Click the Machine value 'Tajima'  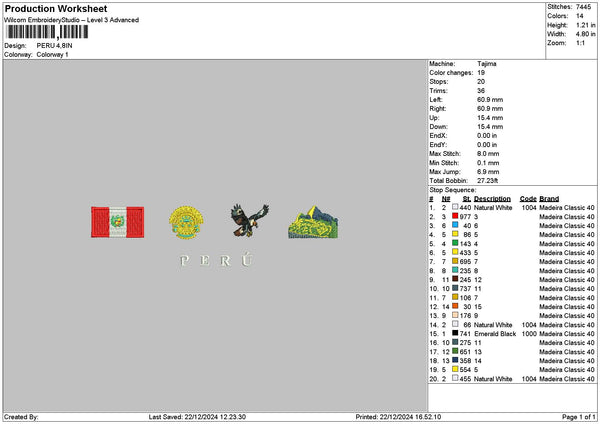pos(487,64)
